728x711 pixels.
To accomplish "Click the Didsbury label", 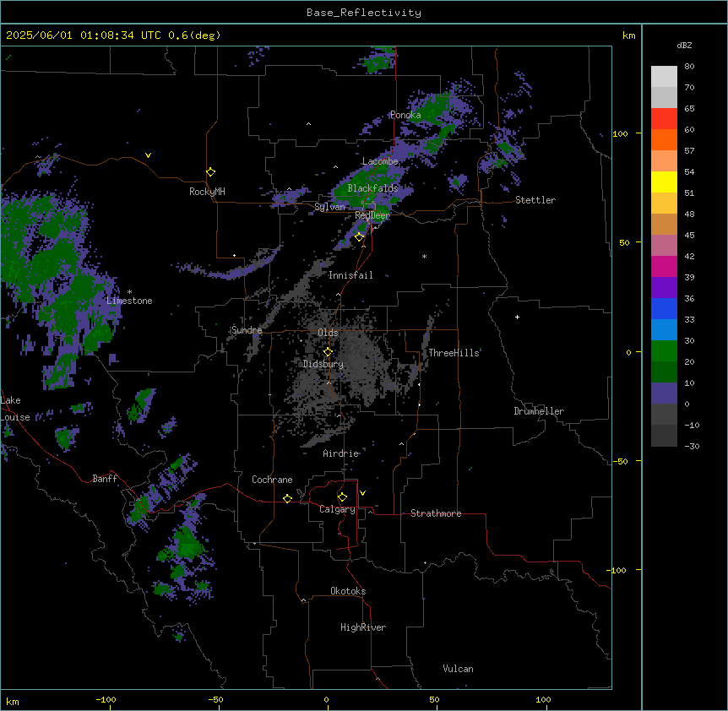I will pos(323,364).
